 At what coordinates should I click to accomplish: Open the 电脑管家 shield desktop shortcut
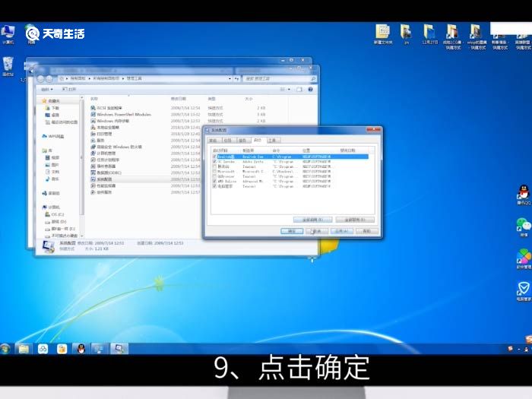[524, 291]
